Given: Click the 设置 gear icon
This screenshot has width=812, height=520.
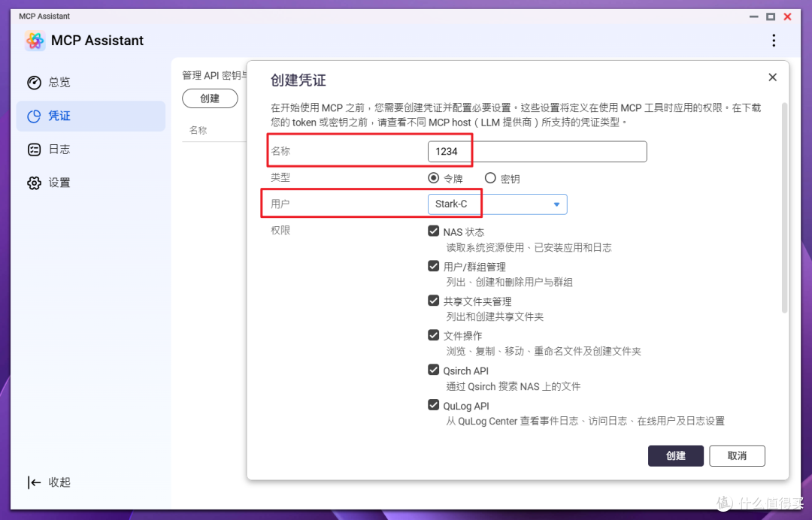Looking at the screenshot, I should [x=34, y=183].
